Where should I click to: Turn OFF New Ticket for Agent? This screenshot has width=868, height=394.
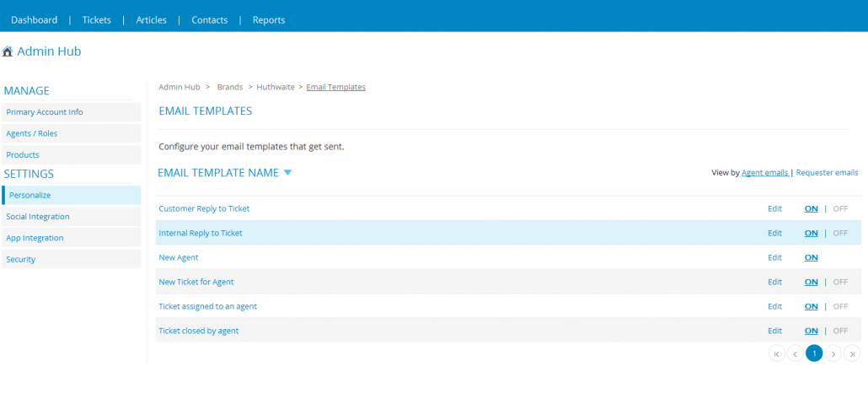pyautogui.click(x=840, y=282)
